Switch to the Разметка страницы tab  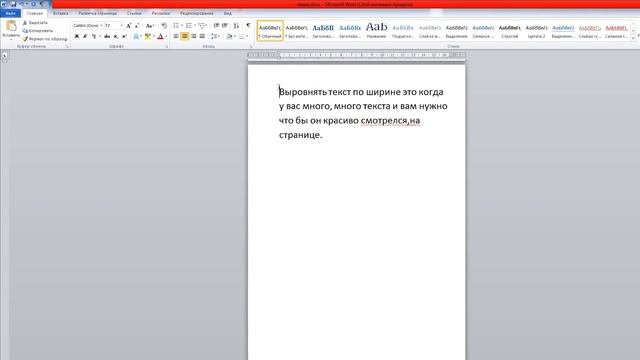(x=98, y=13)
